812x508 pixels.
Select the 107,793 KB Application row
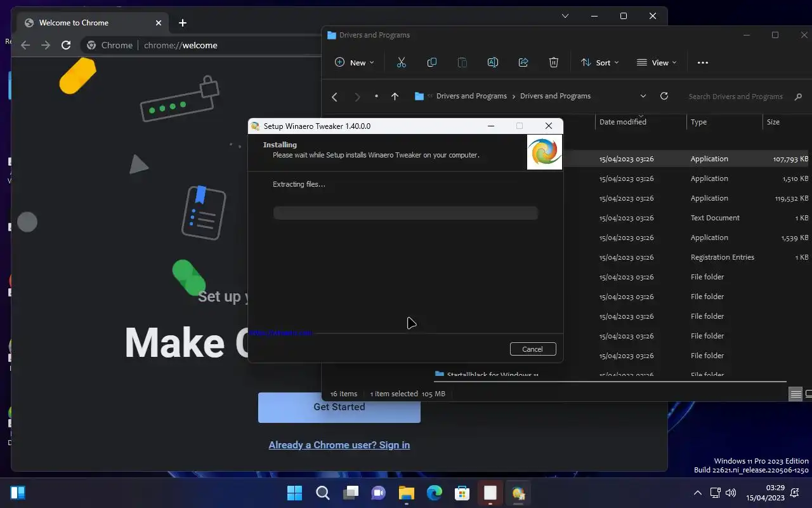point(686,159)
